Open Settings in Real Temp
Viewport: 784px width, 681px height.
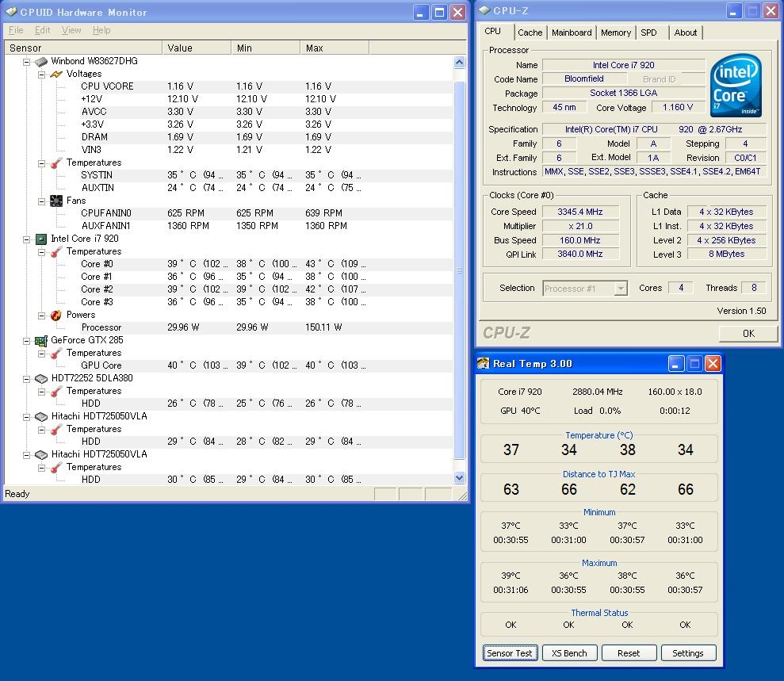[x=688, y=653]
